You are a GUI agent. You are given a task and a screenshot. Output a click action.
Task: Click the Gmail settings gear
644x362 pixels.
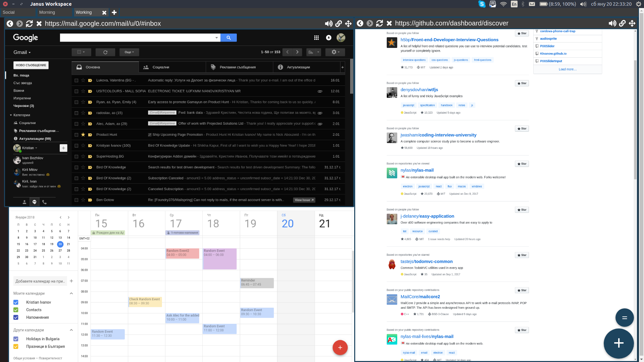(333, 52)
